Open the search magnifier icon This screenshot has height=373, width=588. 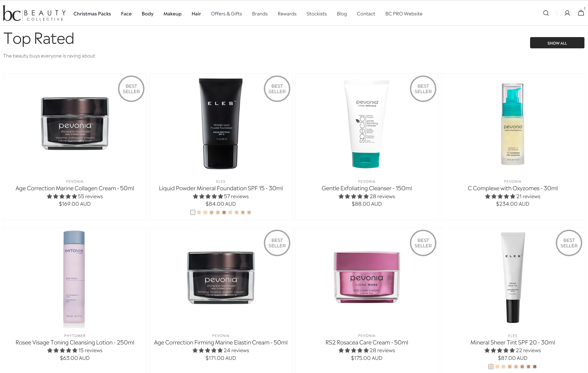click(x=546, y=13)
